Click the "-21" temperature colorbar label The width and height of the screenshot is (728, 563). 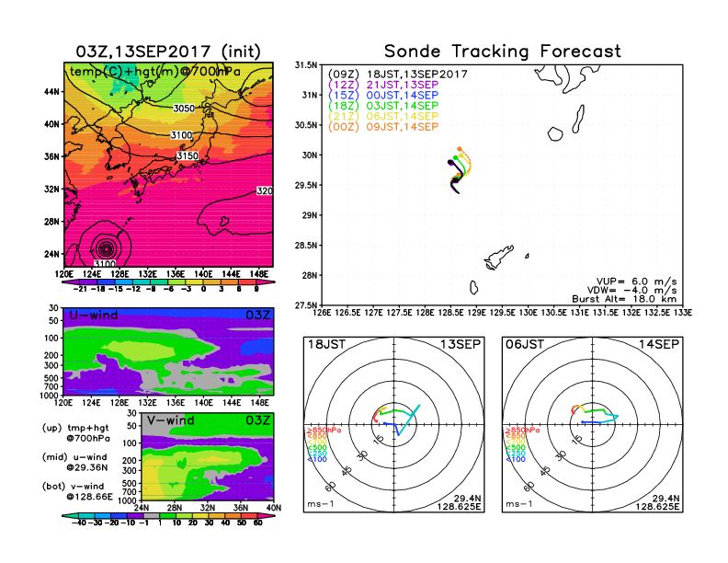click(x=80, y=289)
